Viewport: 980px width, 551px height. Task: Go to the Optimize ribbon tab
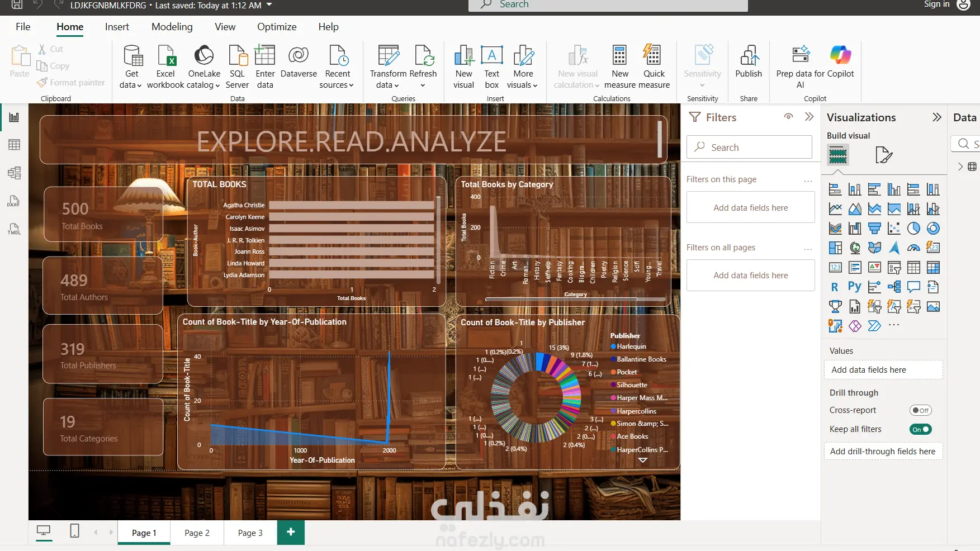click(x=277, y=27)
